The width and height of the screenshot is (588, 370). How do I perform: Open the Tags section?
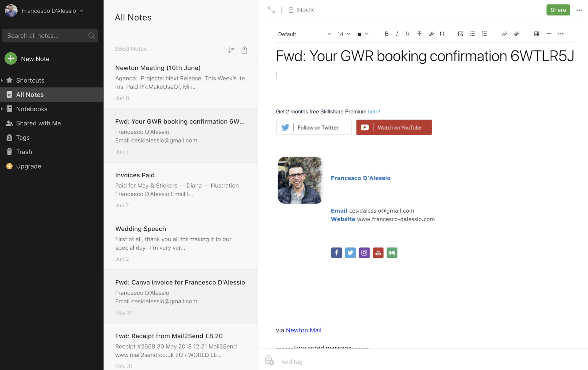click(23, 138)
